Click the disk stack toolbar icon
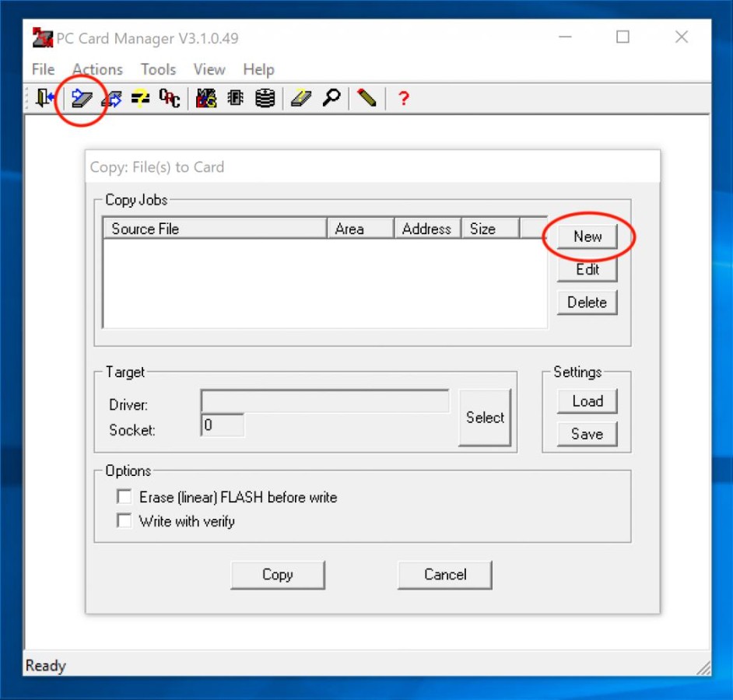This screenshot has width=733, height=700. (x=265, y=98)
